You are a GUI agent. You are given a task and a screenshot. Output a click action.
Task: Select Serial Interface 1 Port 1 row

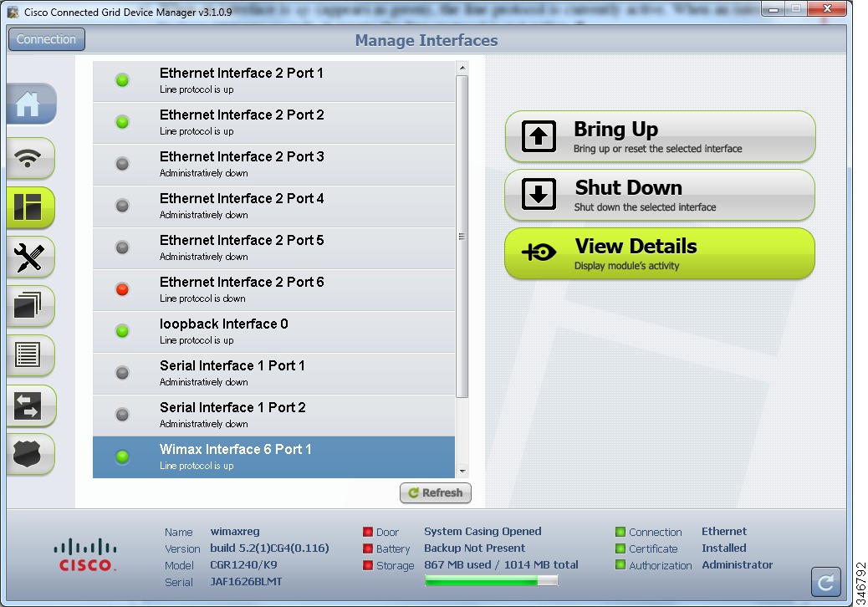click(x=274, y=374)
